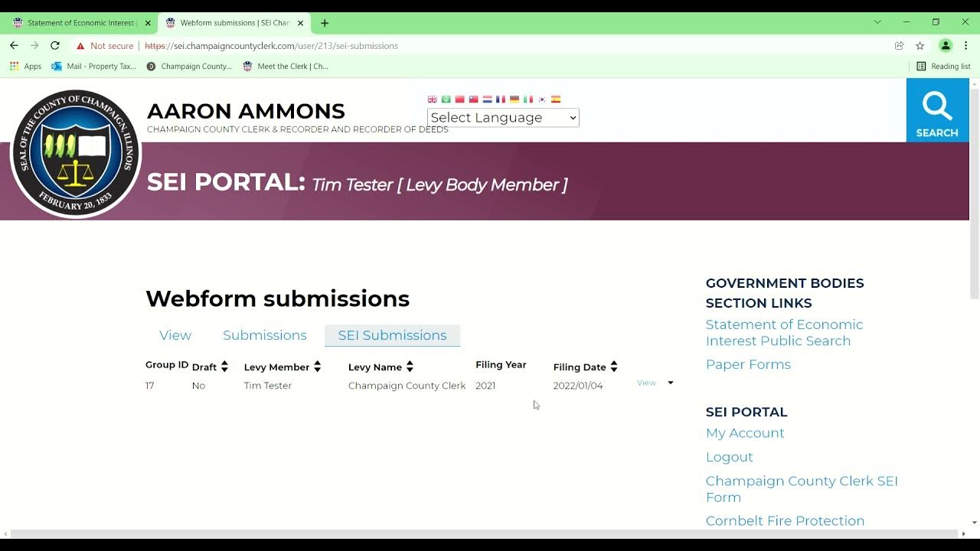
Task: Open Champaign County bookmark
Action: [189, 67]
